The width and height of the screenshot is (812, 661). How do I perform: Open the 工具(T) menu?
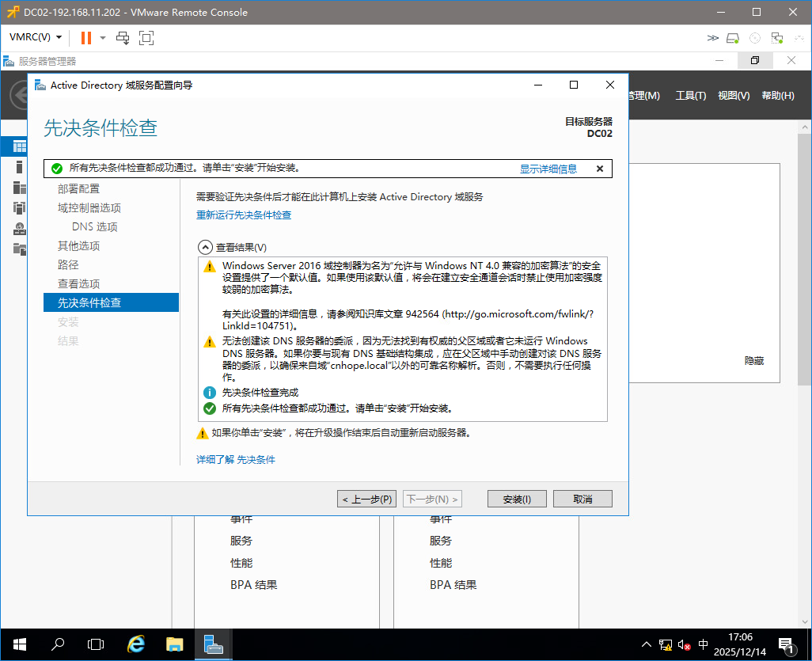pos(691,96)
